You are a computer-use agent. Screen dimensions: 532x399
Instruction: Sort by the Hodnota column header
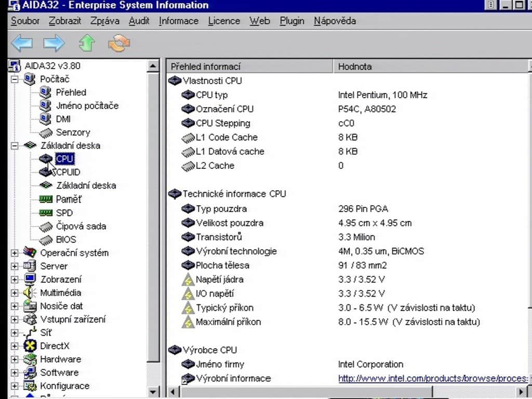point(431,66)
